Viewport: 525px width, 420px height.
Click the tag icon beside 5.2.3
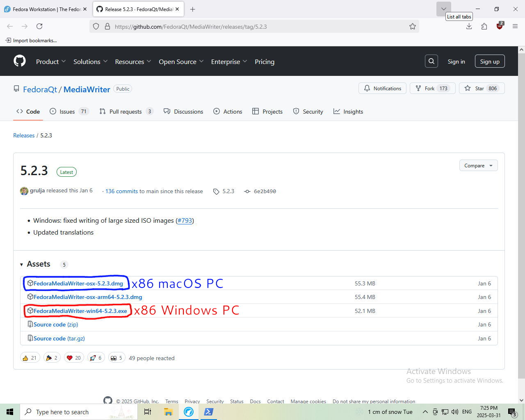[x=216, y=192]
